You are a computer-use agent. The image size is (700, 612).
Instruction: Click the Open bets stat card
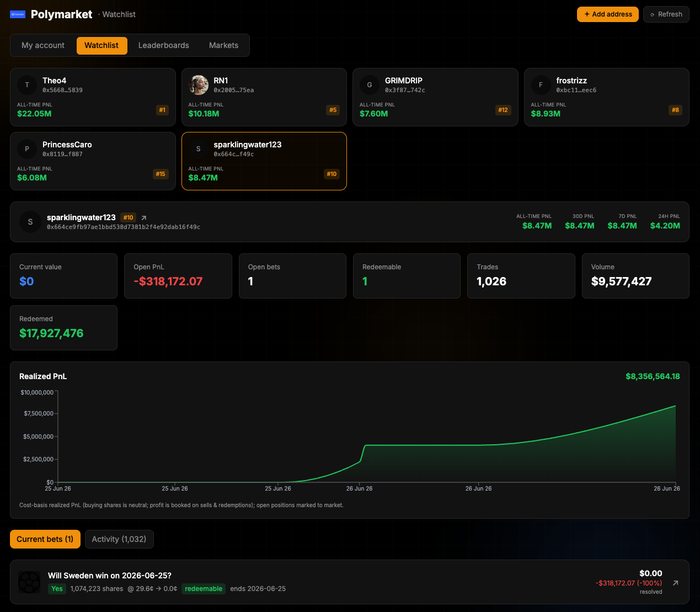pos(292,276)
